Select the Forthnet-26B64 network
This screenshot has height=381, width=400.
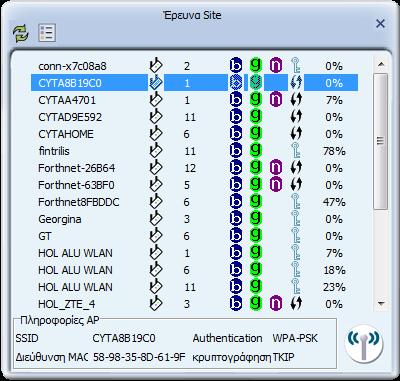coord(76,168)
